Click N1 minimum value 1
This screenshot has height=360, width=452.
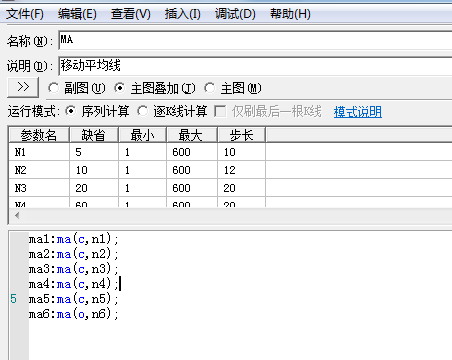pos(143,152)
